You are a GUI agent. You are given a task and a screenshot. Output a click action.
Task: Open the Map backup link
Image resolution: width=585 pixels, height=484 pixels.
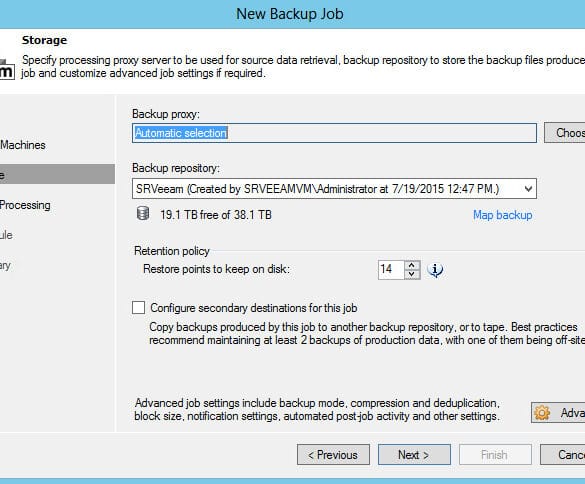[x=503, y=215]
